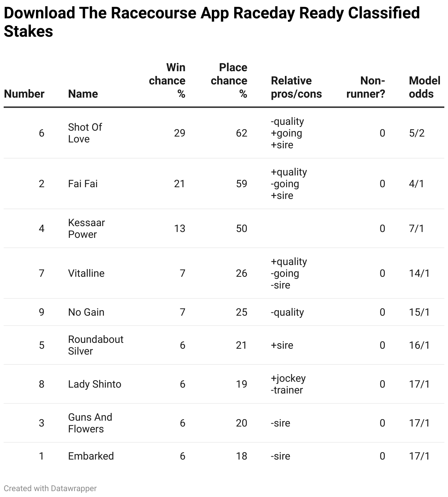Click the Place chance % column header

tap(229, 80)
